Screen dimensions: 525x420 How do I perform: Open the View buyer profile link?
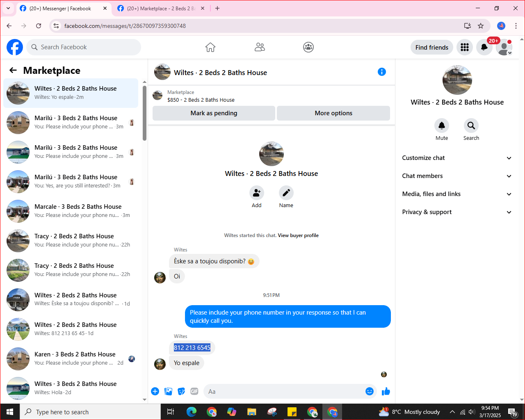pyautogui.click(x=298, y=235)
